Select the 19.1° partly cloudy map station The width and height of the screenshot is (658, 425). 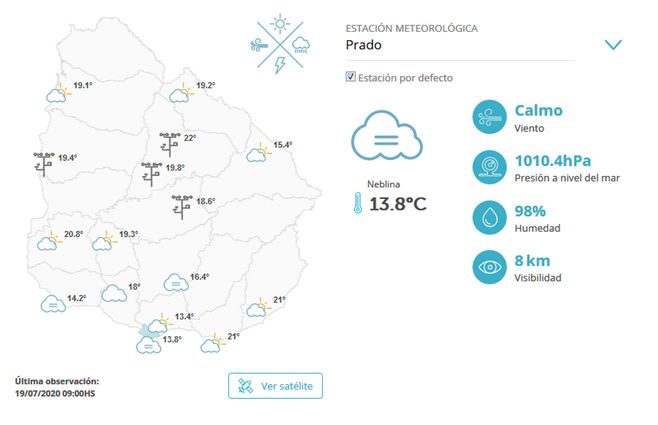coord(56,93)
